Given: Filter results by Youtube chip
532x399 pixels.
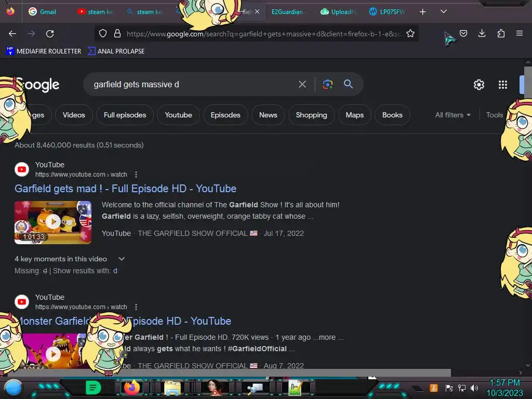Looking at the screenshot, I should (x=179, y=115).
